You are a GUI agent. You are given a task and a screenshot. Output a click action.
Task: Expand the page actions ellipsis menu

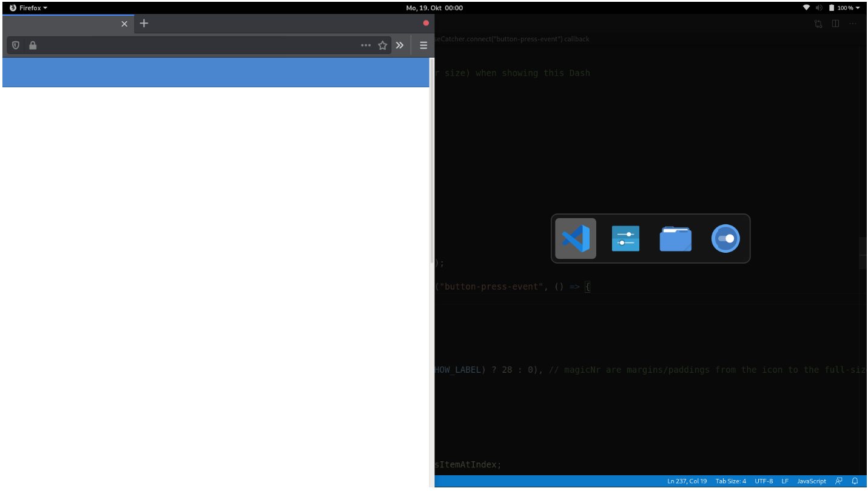pyautogui.click(x=366, y=45)
